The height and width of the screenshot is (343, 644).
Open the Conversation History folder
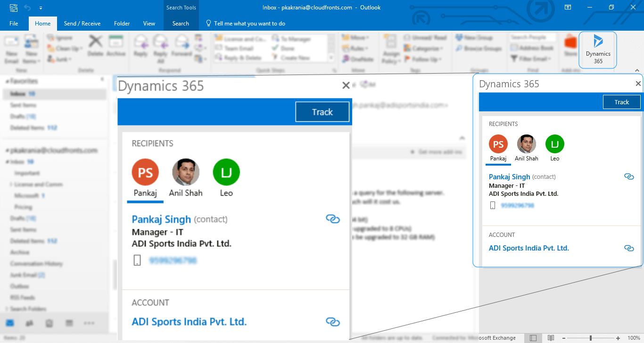[x=36, y=264]
